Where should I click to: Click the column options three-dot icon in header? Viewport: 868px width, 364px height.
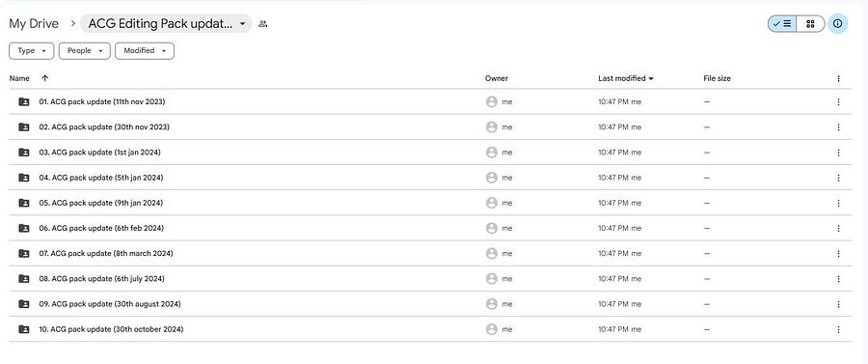tap(838, 78)
